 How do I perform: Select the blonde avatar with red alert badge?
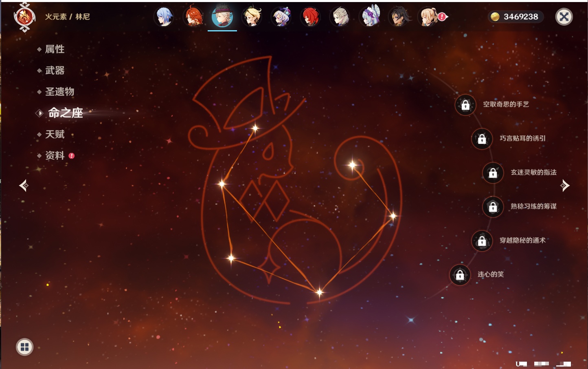[x=428, y=17]
